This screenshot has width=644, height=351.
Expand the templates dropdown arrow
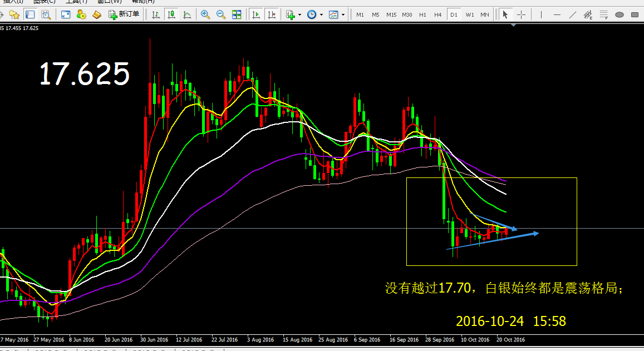[343, 15]
